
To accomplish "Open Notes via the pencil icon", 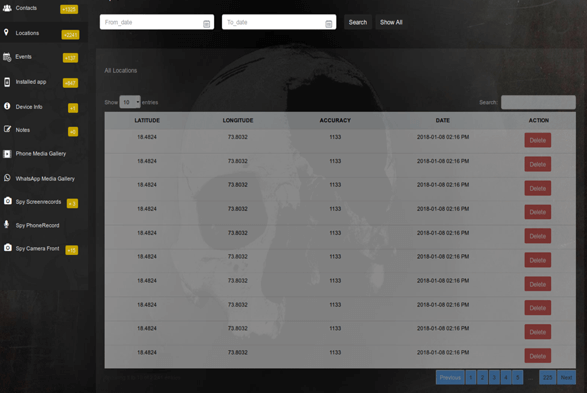I will (7, 130).
